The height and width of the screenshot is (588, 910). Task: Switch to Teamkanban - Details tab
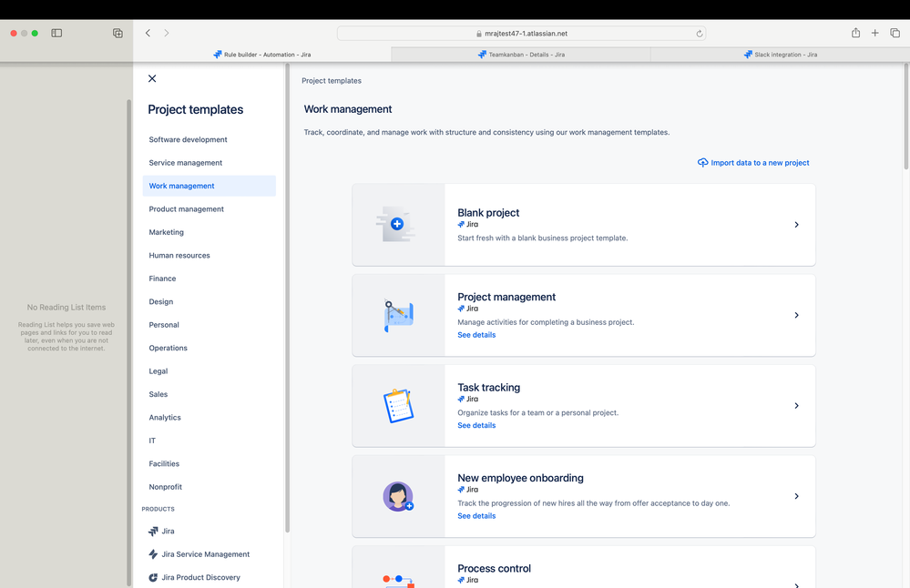(x=521, y=55)
